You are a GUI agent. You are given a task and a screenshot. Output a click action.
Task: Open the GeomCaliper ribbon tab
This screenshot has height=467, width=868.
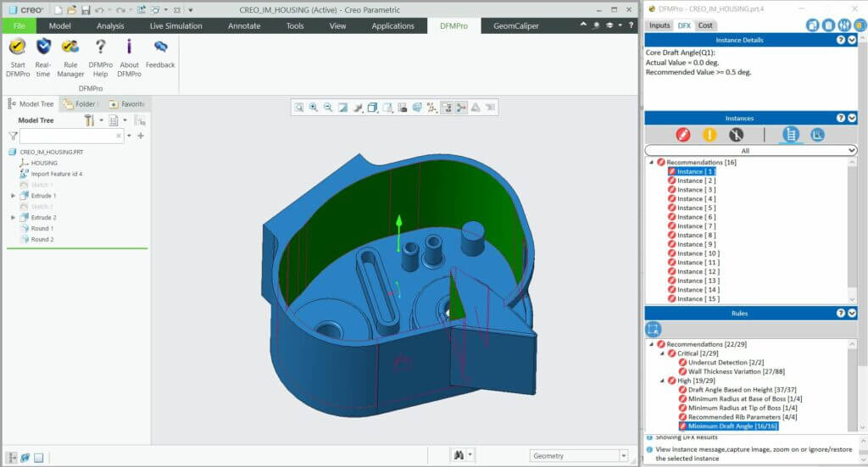pos(516,26)
